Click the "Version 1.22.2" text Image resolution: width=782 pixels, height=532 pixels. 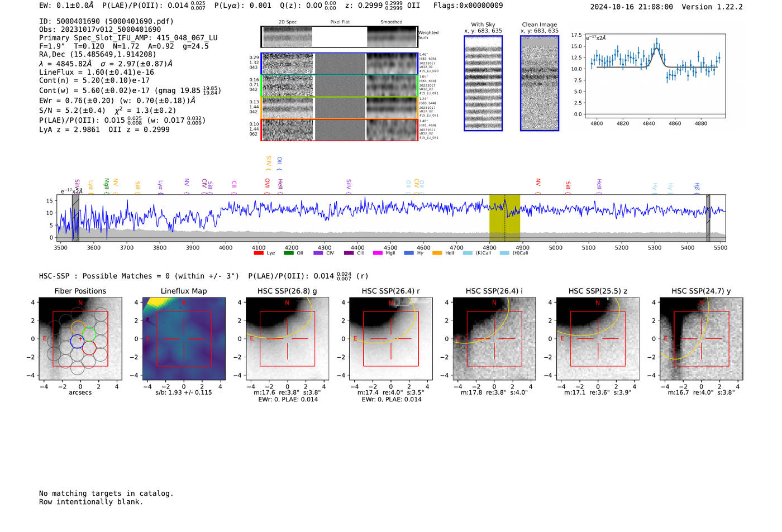coord(712,7)
